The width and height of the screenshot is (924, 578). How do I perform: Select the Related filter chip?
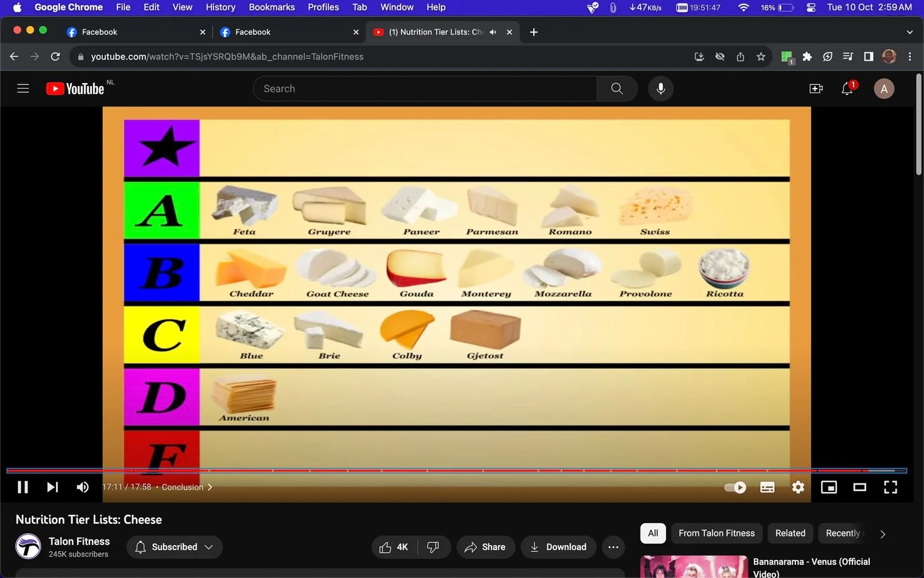point(790,533)
